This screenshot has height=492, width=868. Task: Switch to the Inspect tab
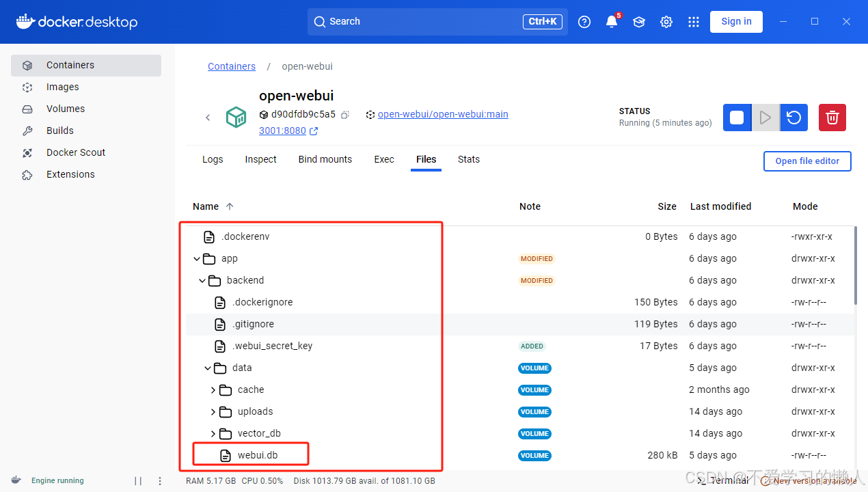[x=261, y=159]
